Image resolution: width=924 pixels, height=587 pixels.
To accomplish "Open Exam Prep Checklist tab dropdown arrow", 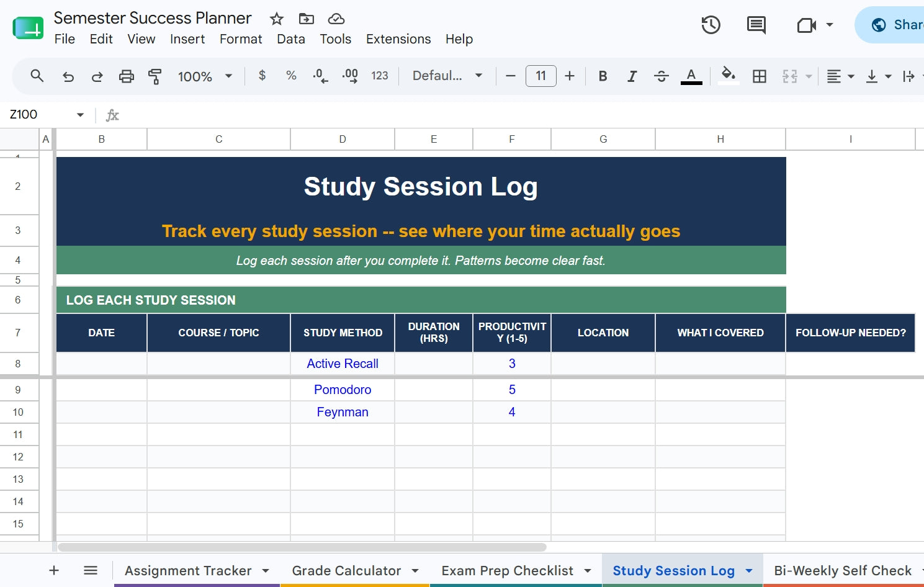I will (x=588, y=571).
